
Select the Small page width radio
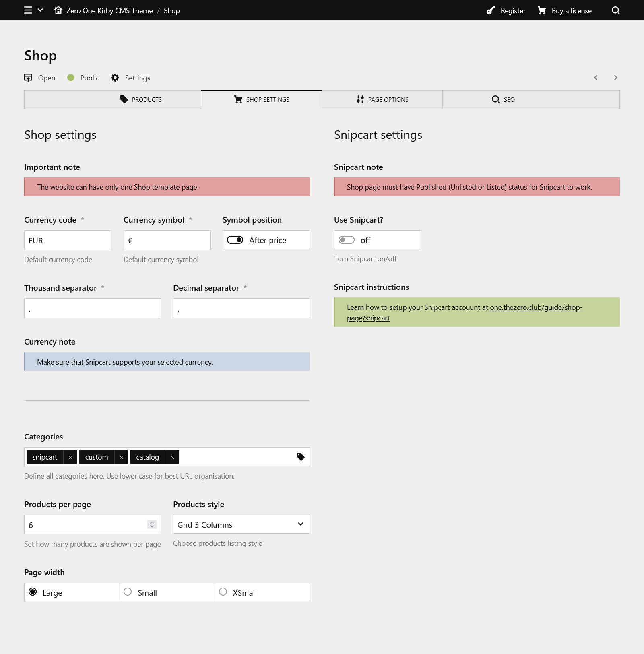click(128, 592)
